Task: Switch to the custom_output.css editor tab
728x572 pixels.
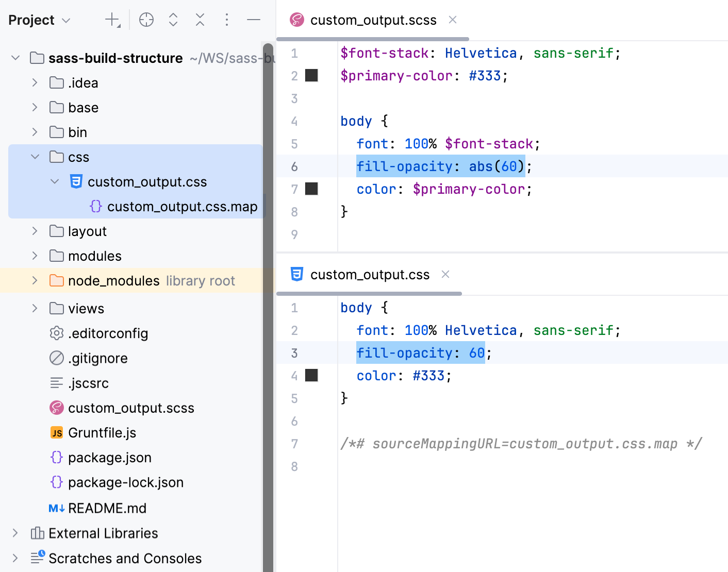Action: [x=369, y=274]
